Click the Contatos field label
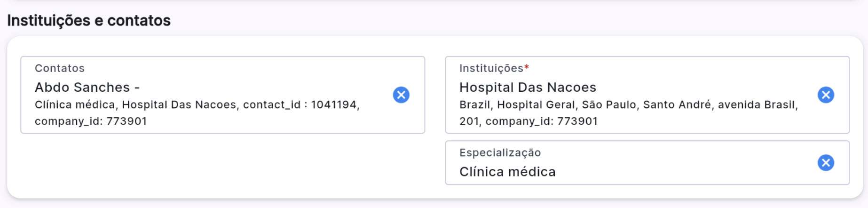Image resolution: width=868 pixels, height=208 pixels. pos(60,68)
